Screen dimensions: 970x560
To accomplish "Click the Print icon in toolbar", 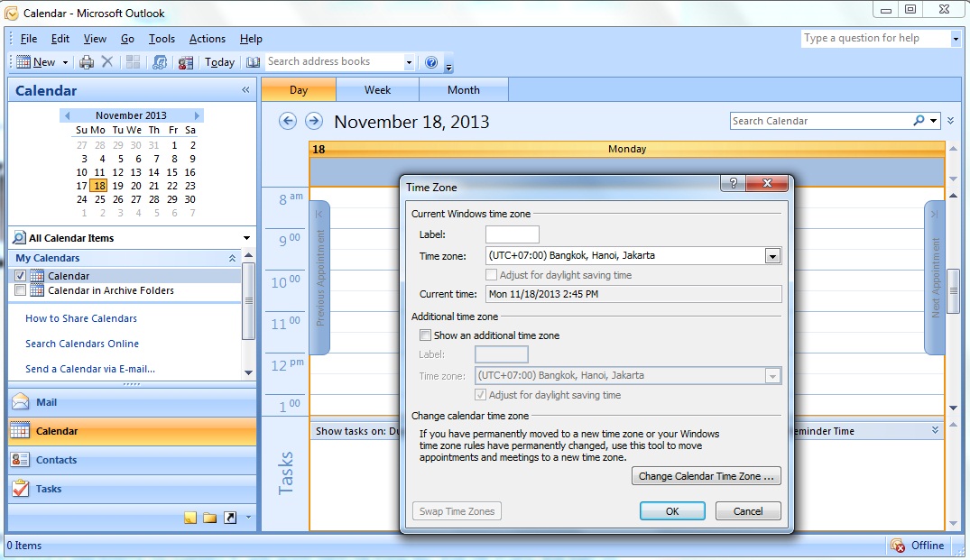I will [x=87, y=62].
